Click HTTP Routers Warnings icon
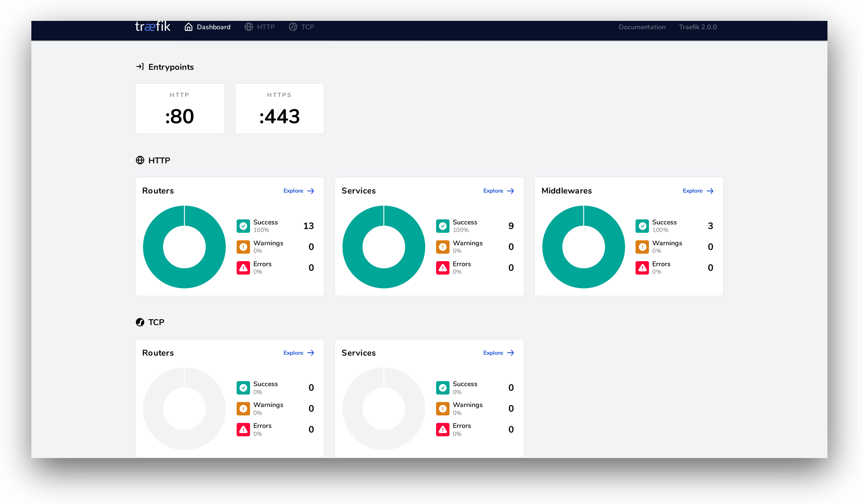 point(243,247)
